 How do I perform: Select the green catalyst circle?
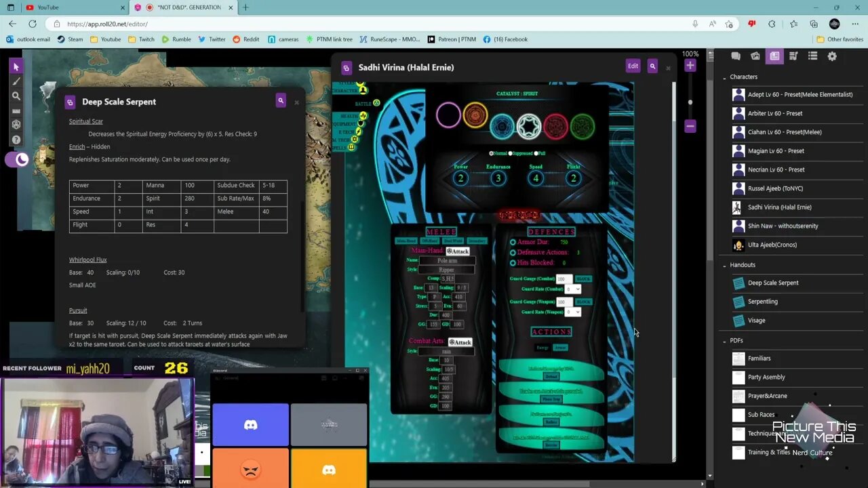582,126
